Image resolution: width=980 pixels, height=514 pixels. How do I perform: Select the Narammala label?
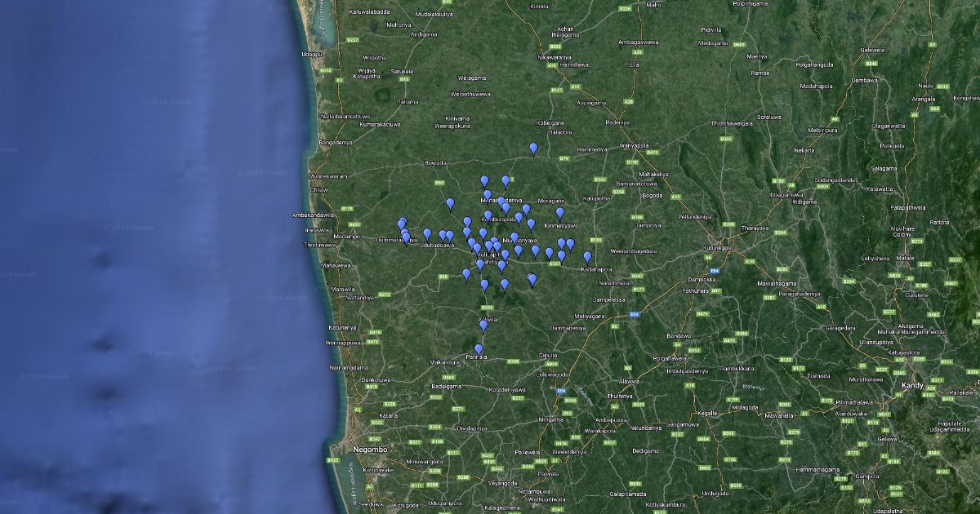613,282
